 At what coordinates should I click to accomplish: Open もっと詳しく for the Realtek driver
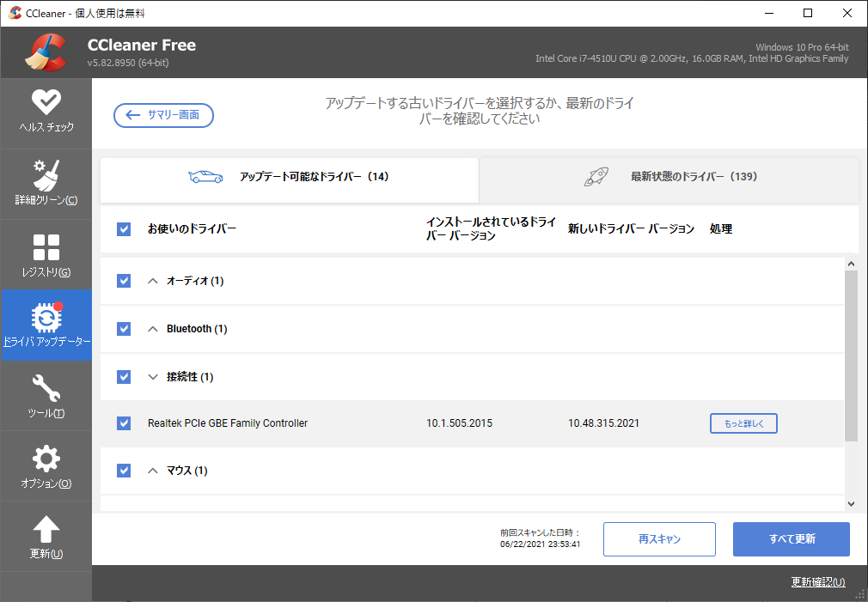(x=743, y=423)
